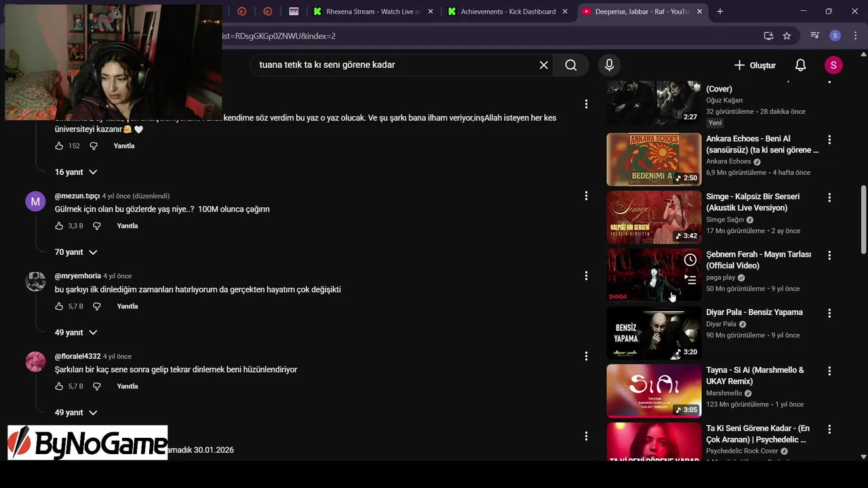Close the Rhexena Stream tab
This screenshot has height=488, width=868.
point(430,12)
